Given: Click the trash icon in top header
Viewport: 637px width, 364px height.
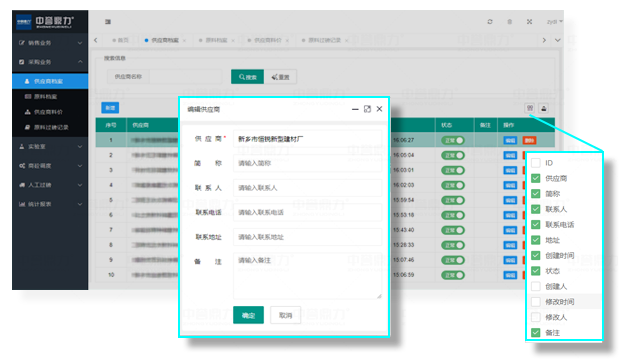Looking at the screenshot, I should (x=509, y=22).
